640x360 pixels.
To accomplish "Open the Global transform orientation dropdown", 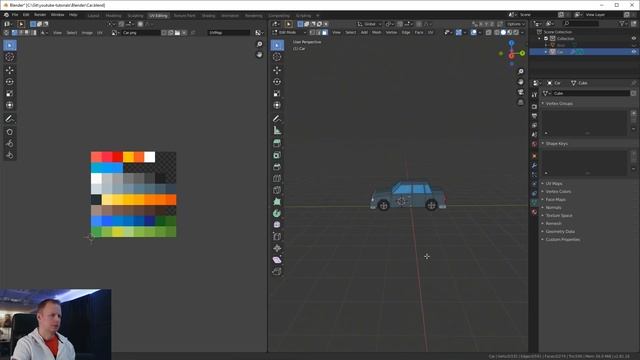I will pos(369,24).
